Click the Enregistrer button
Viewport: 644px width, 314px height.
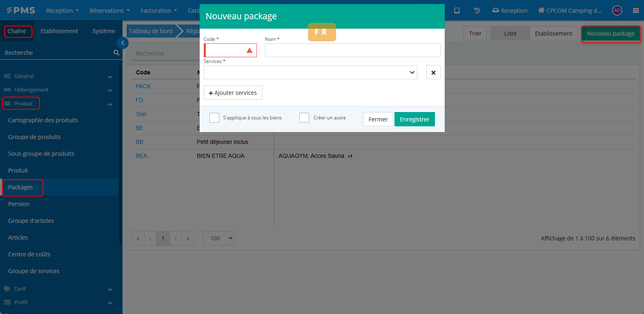414,119
